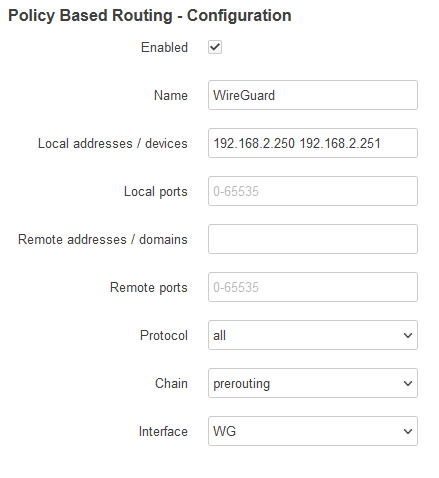Click the Policy Based Routing - Configuration heading
This screenshot has width=439, height=478.
pyautogui.click(x=150, y=16)
